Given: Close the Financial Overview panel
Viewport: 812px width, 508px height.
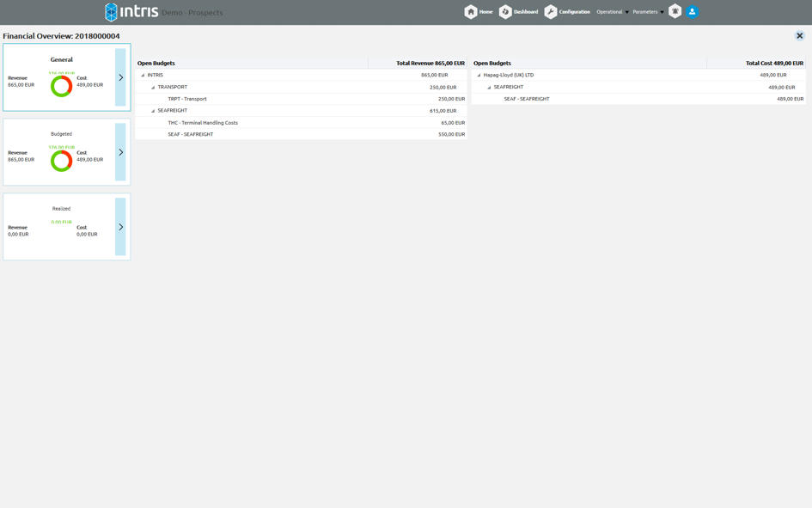Looking at the screenshot, I should (x=799, y=36).
